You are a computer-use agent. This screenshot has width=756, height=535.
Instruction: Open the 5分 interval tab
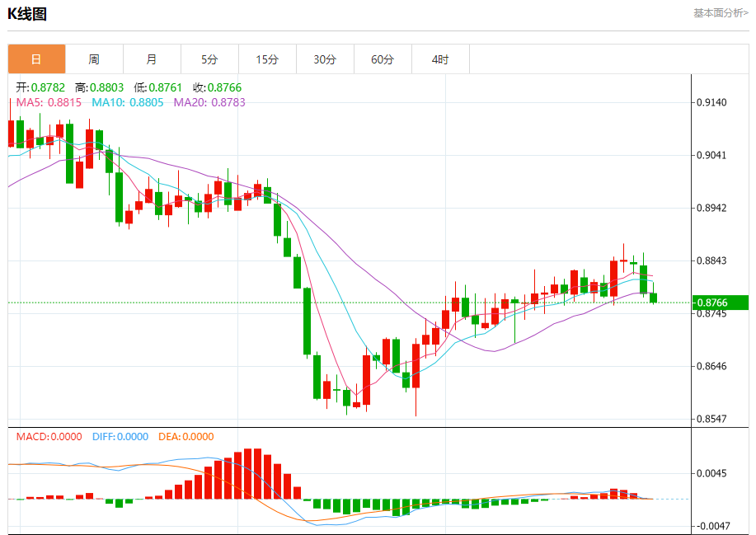point(209,59)
